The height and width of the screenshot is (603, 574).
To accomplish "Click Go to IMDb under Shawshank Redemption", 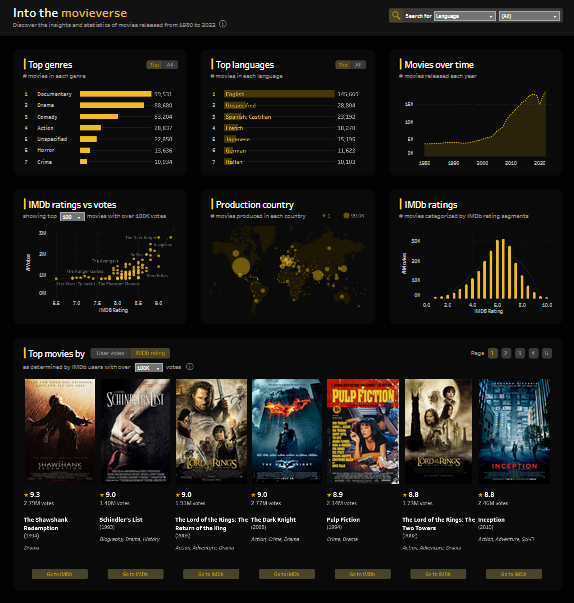I will click(60, 574).
